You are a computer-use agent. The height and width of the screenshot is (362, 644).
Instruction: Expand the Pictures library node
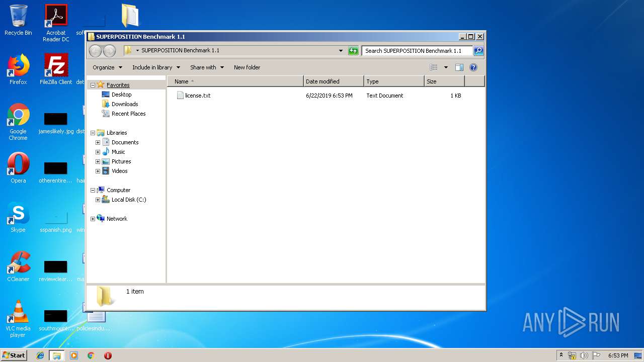pyautogui.click(x=98, y=161)
